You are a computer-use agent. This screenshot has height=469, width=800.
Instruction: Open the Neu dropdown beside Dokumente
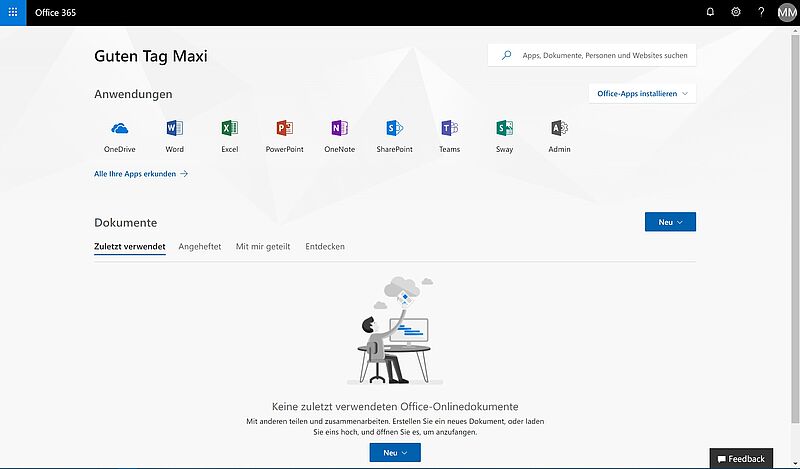(x=670, y=222)
